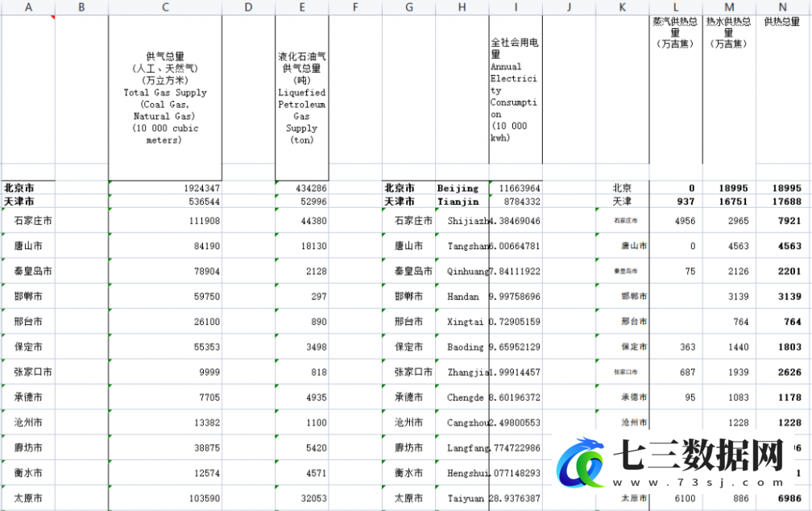Click 石家庄市 in column A
Image resolution: width=812 pixels, height=511 pixels.
tap(28, 220)
